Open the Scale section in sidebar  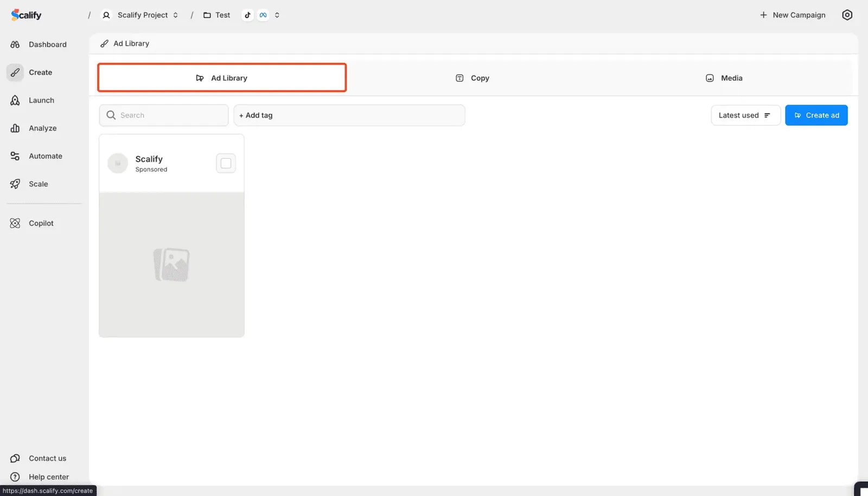[38, 184]
